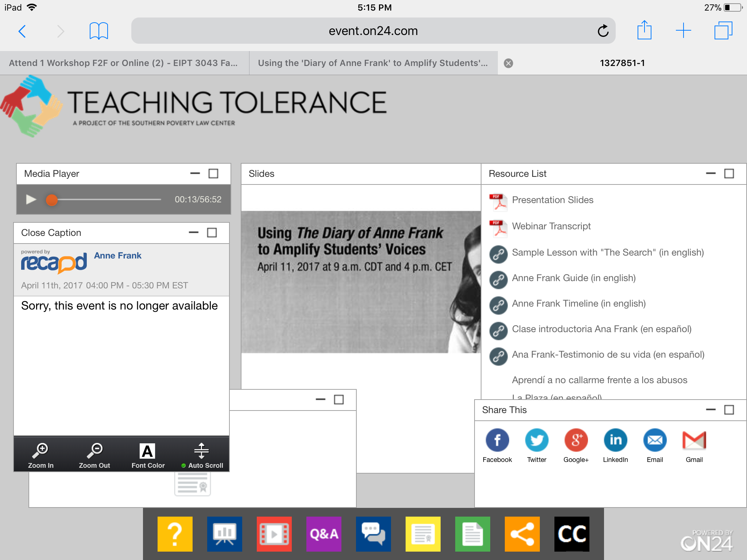Open the blue Group Chat dock icon
Screen dimensions: 747x560
pos(373,534)
